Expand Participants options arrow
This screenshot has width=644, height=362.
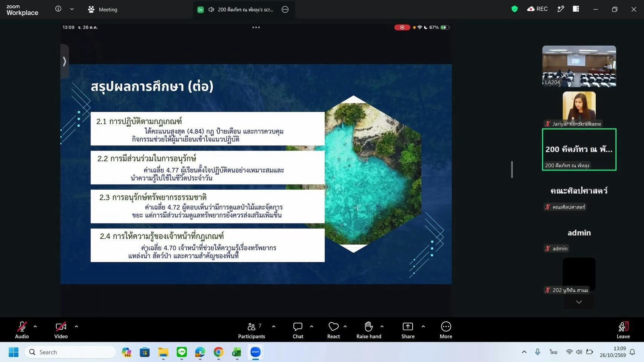tap(274, 327)
